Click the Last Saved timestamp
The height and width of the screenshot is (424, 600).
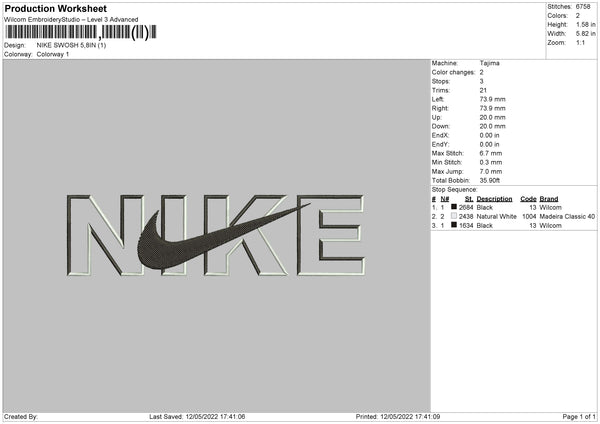[x=197, y=416]
